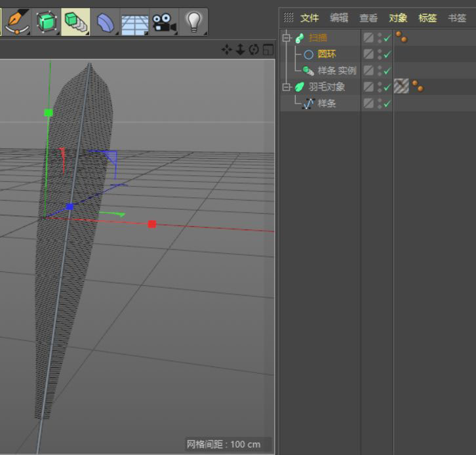Screen dimensions: 476x455
Task: Open the Array/Cloner modeling objects icon
Action: 75,22
